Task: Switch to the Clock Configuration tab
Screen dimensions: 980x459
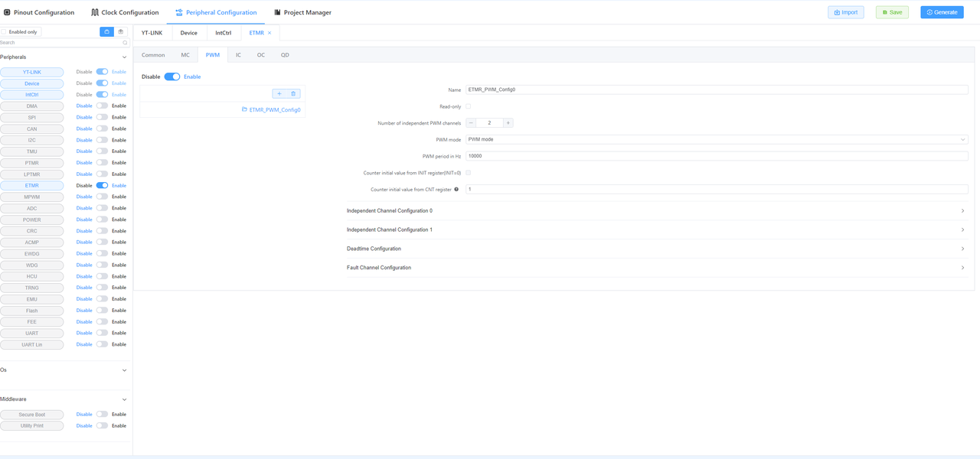Action: [125, 12]
